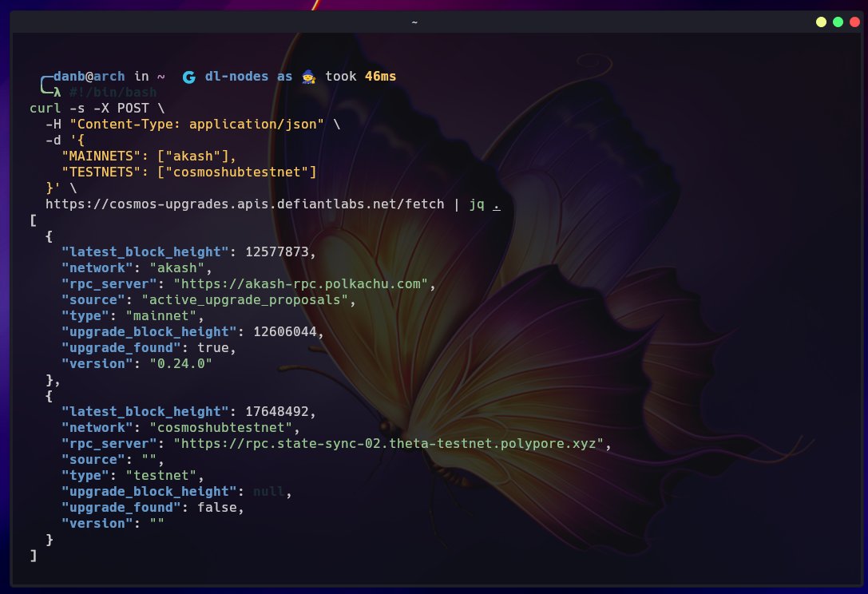
Task: Click the Google Cloud icon in prompt
Action: 188,77
